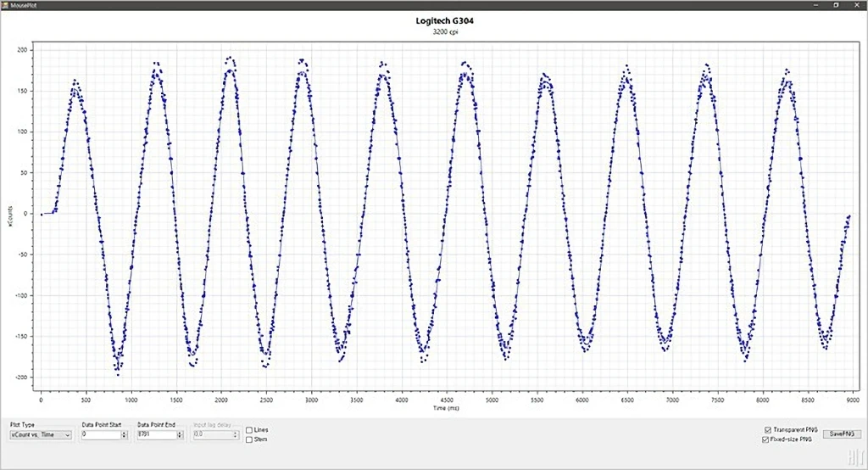Screen dimensions: 868x470
Task: Click the '5000' tick on time axis
Action: pos(492,400)
